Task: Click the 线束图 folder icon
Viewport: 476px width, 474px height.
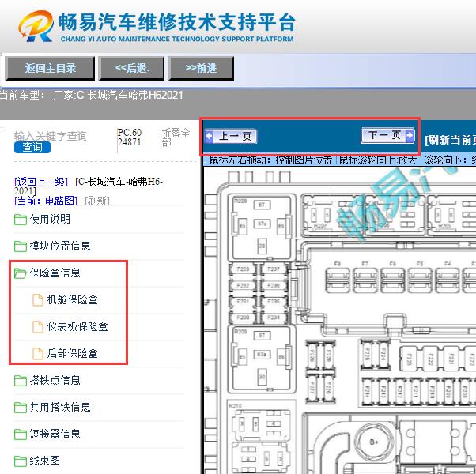Action: (x=21, y=461)
